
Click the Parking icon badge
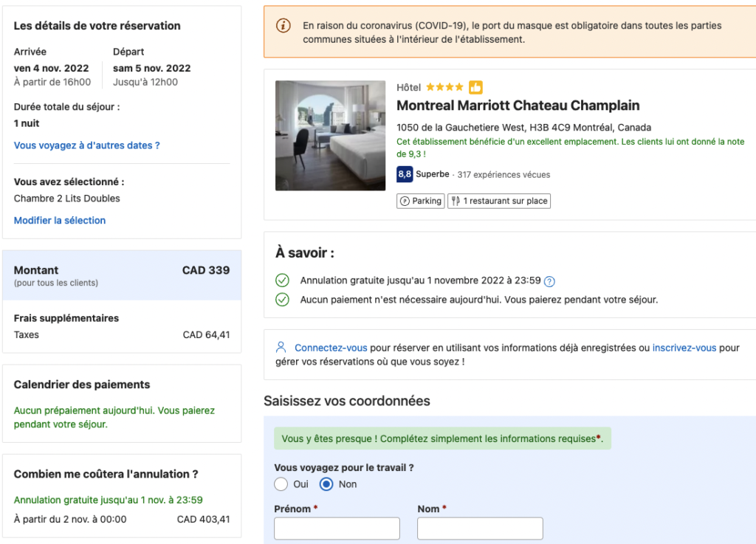(x=407, y=200)
